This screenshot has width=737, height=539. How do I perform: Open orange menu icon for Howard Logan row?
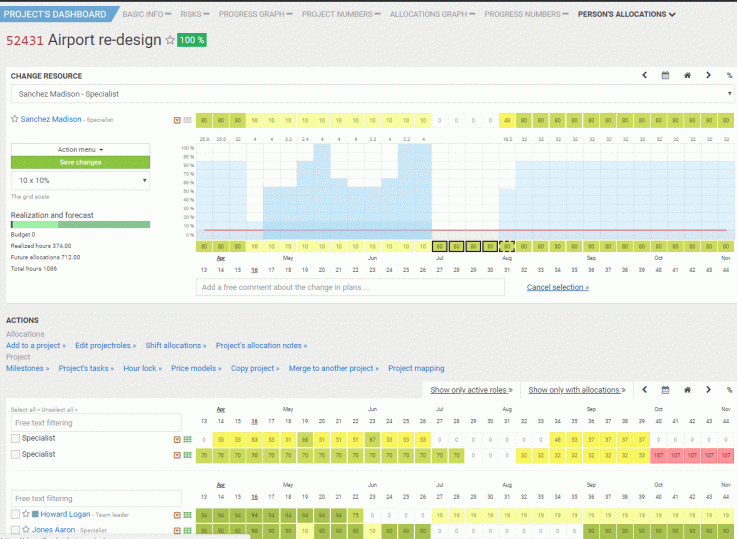(177, 515)
